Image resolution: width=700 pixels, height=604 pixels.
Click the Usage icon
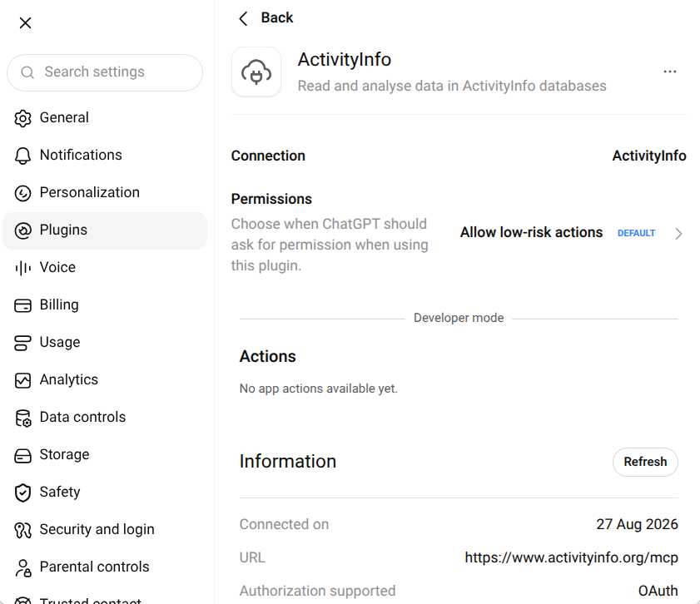22,343
